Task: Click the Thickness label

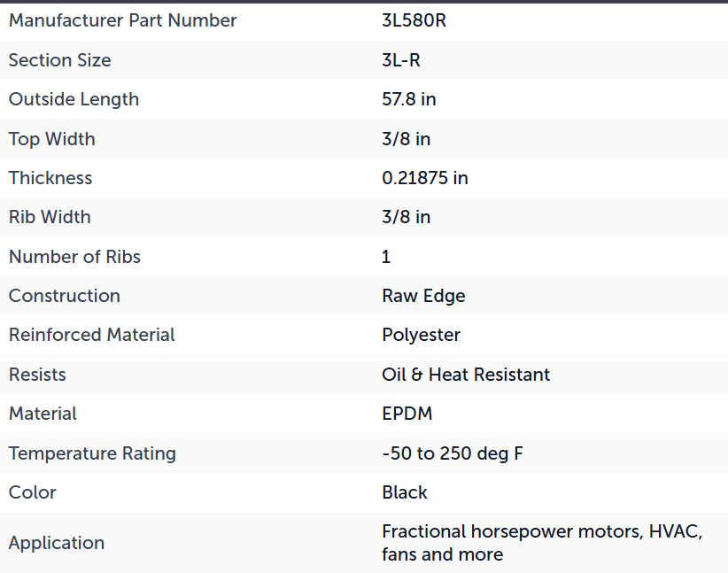Action: pos(50,178)
